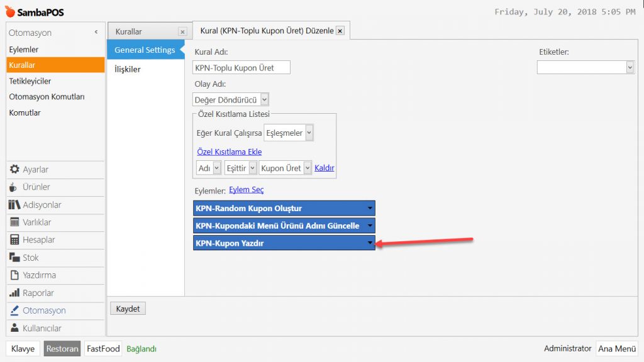Open Ayarlar via its gear icon
The image size is (644, 362).
[x=14, y=170]
